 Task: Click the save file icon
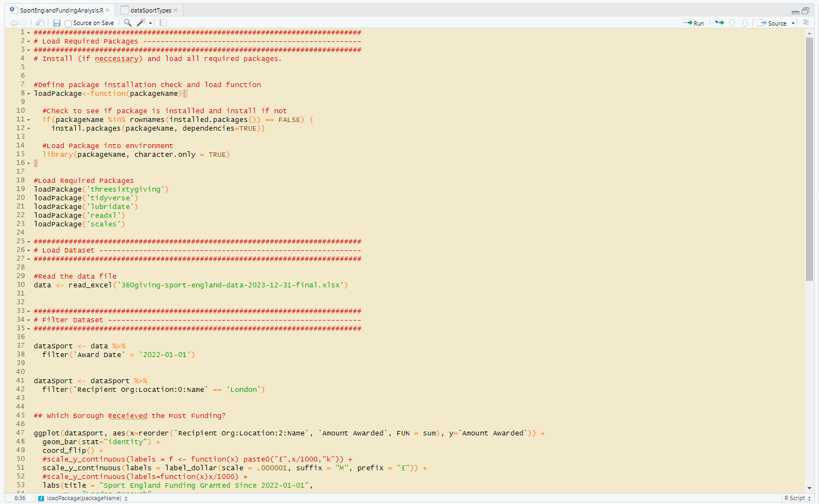coord(57,22)
